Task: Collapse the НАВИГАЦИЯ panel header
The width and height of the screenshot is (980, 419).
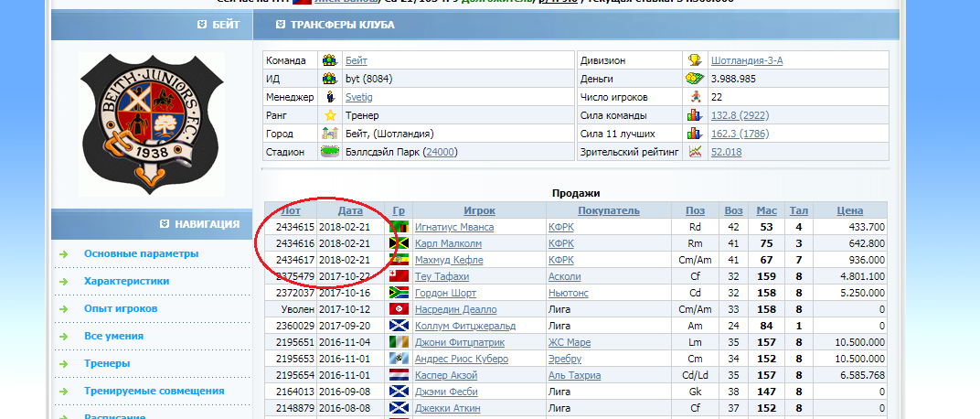Action: [165, 224]
